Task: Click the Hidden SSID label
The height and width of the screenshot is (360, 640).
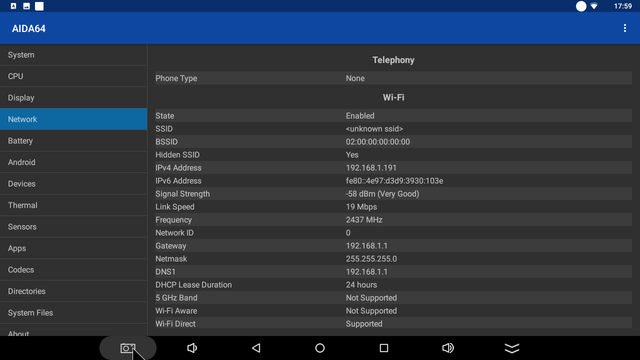Action: click(178, 155)
